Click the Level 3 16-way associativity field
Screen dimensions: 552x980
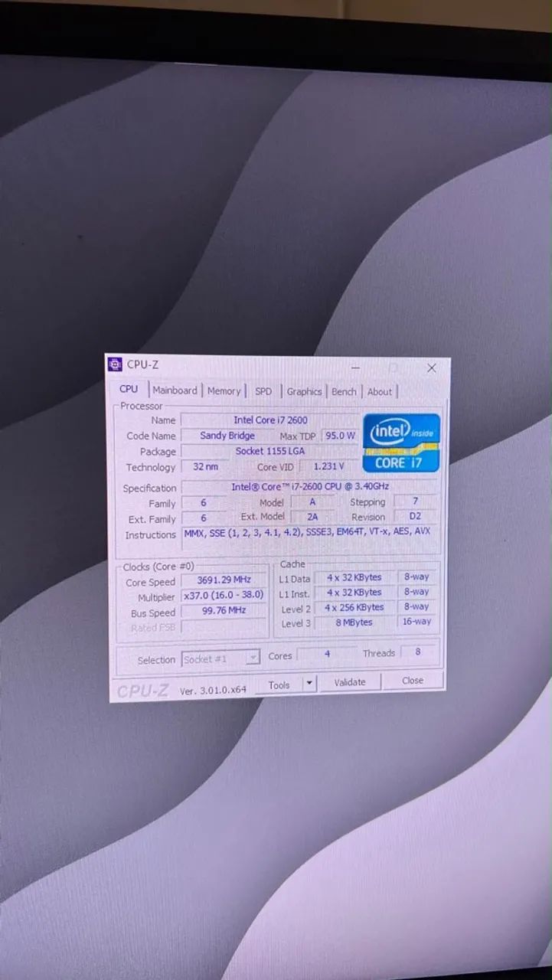[x=417, y=622]
